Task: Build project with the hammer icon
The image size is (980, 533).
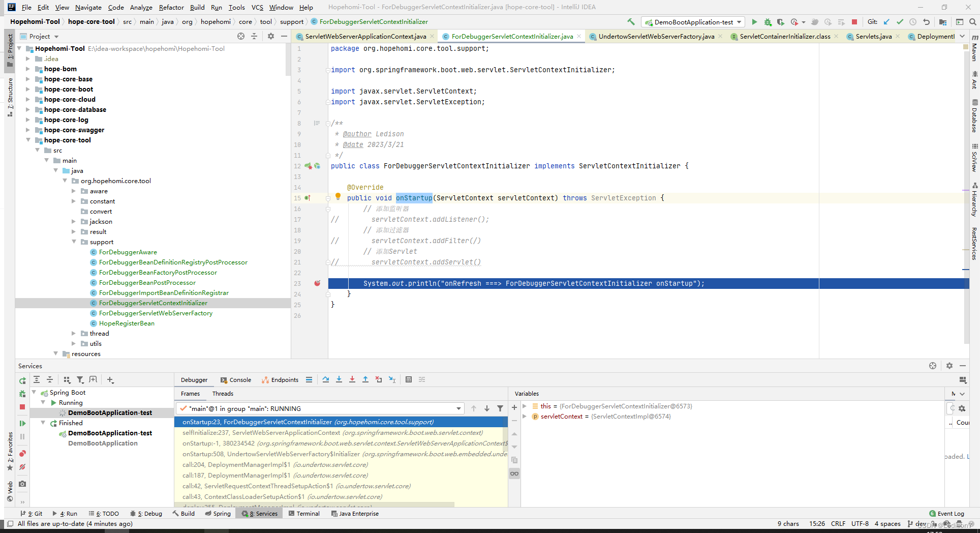Action: click(x=631, y=22)
